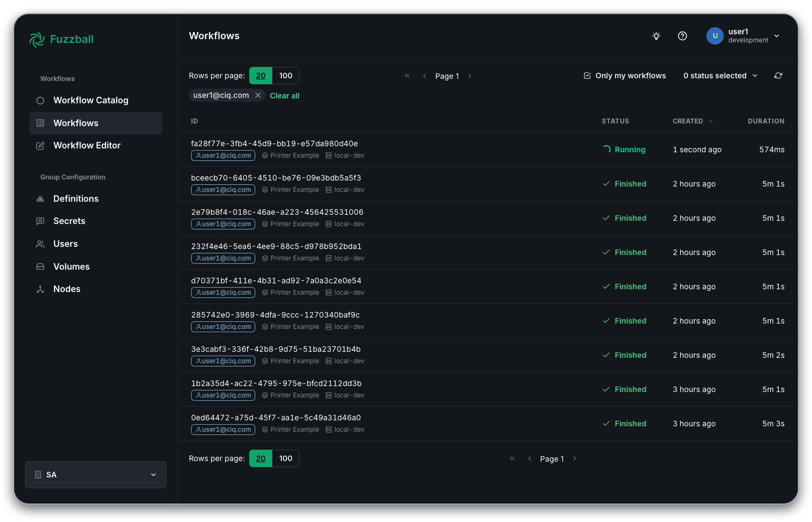Remove the user1@ciq.com filter tag
Viewport: 812px width, 522px height.
[258, 95]
